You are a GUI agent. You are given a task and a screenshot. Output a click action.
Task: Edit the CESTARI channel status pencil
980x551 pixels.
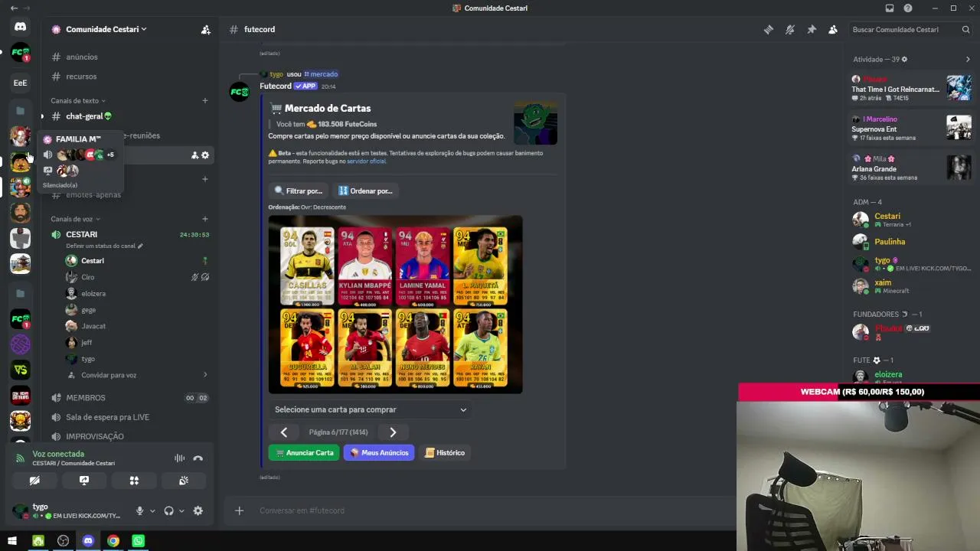(x=140, y=246)
